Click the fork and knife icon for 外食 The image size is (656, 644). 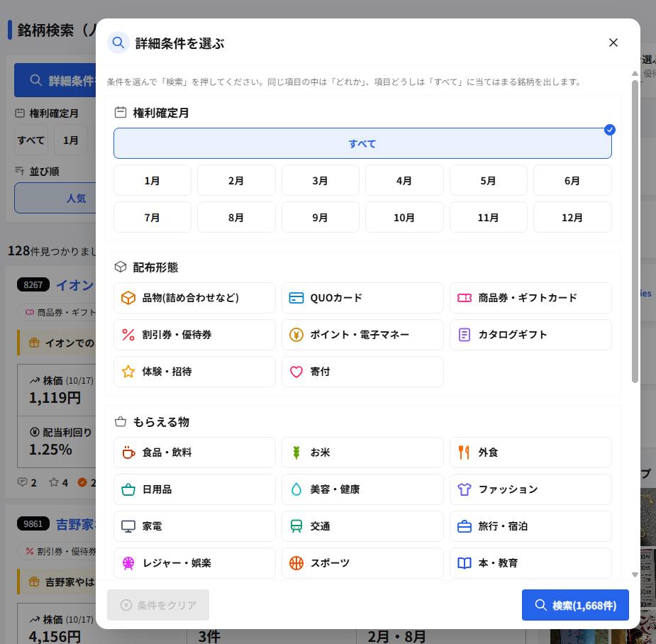pos(464,453)
